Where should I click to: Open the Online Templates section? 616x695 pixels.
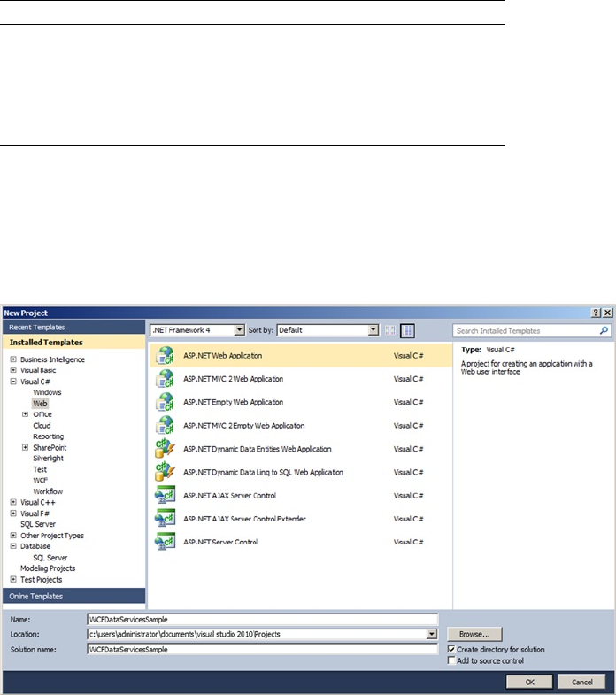[x=73, y=596]
